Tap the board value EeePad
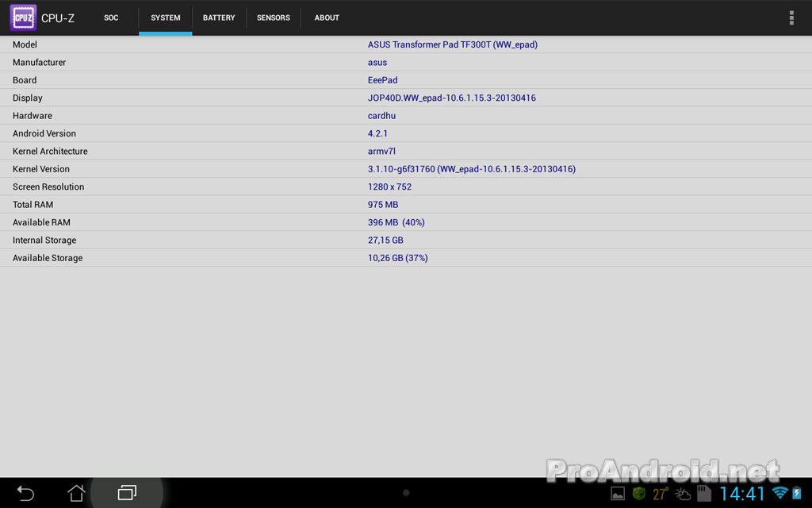The width and height of the screenshot is (812, 508). point(383,80)
